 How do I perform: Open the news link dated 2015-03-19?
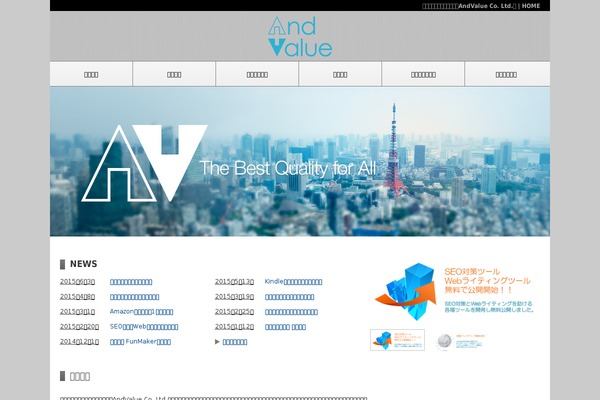pyautogui.click(x=289, y=297)
